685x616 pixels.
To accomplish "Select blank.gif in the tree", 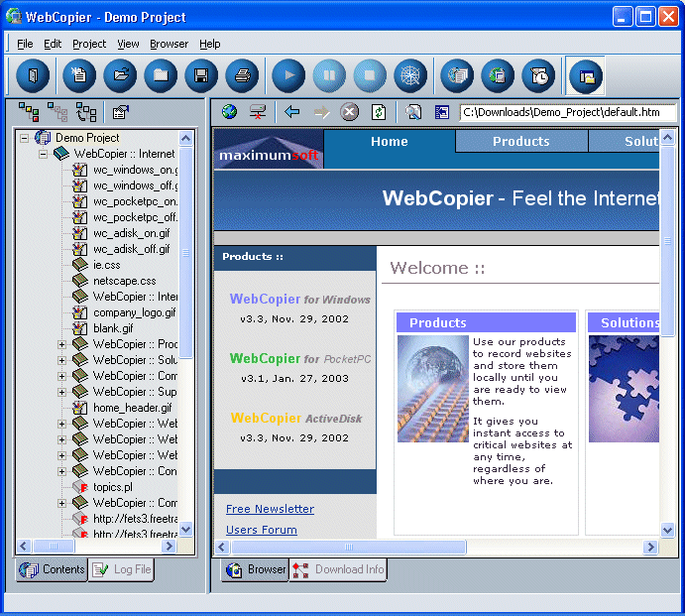I will click(113, 328).
